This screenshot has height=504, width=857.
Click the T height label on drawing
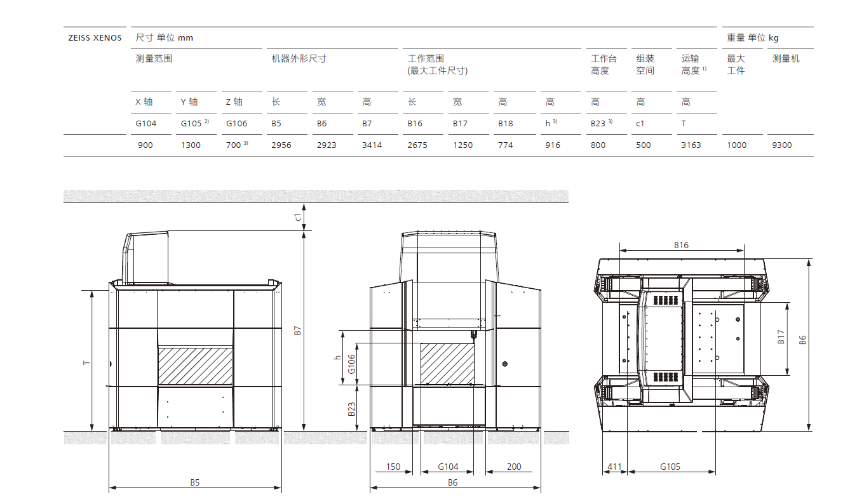(x=87, y=362)
